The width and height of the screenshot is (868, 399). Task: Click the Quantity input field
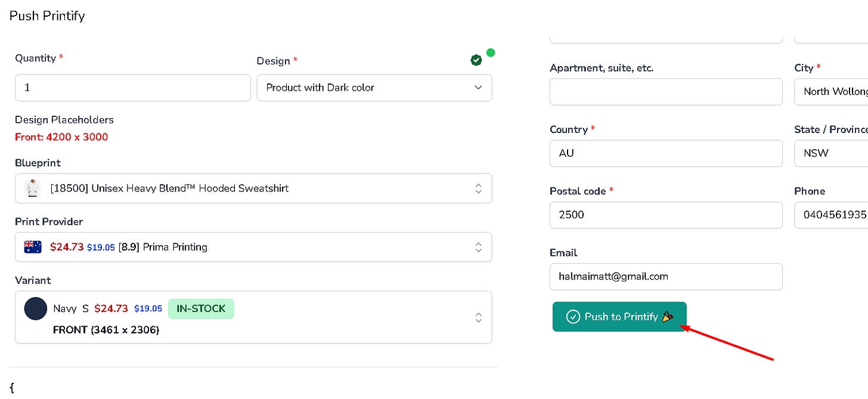point(133,88)
